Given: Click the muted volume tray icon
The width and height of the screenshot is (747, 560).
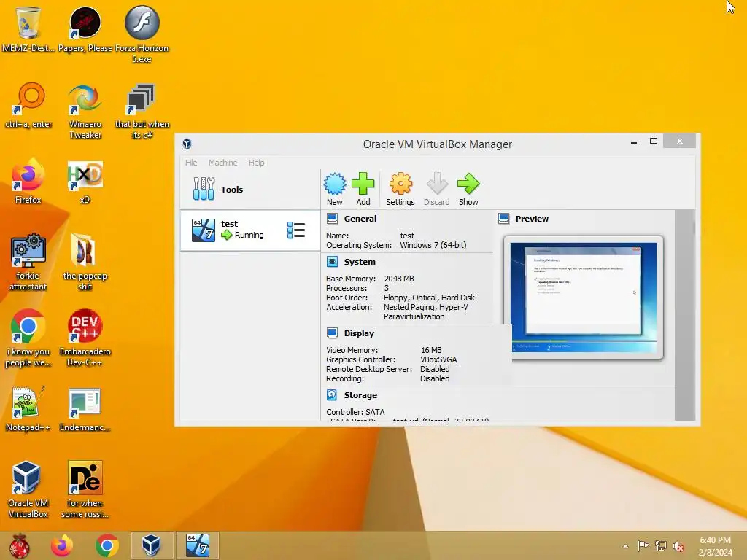Looking at the screenshot, I should coord(678,546).
